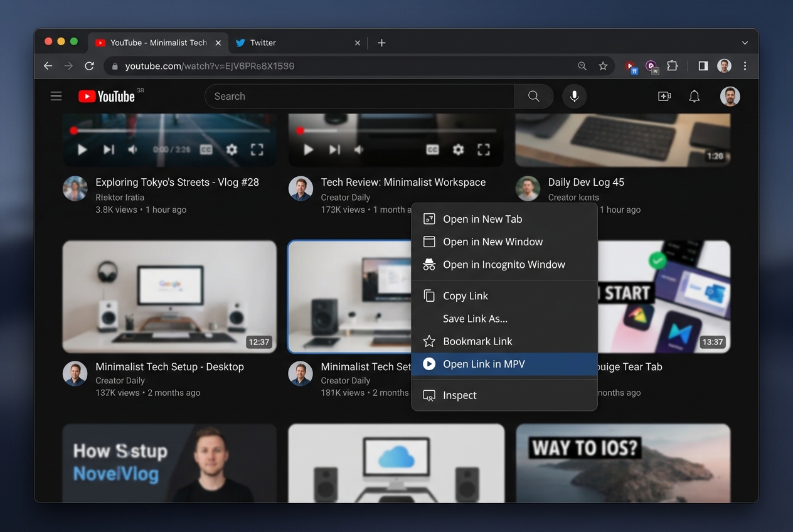Expand the tab search dropdown arrow

745,43
